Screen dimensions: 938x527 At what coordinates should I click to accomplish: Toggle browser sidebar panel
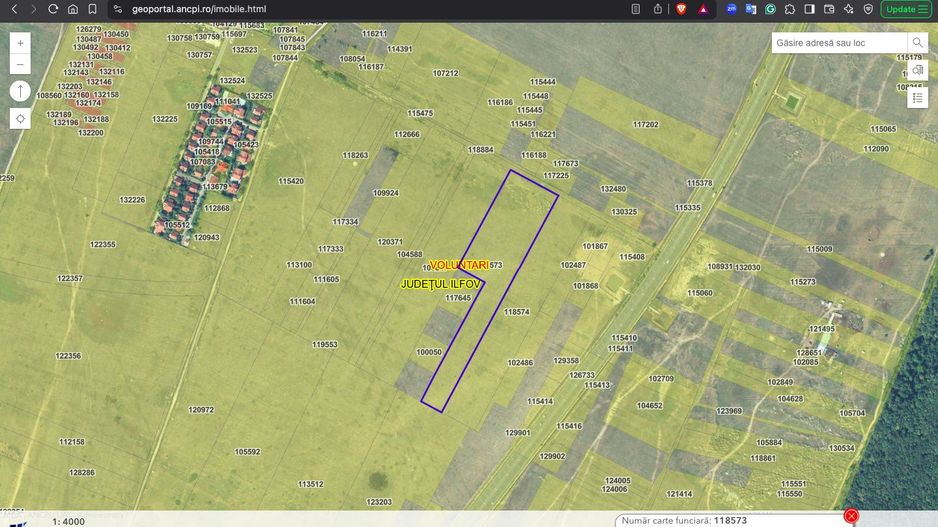(x=809, y=9)
